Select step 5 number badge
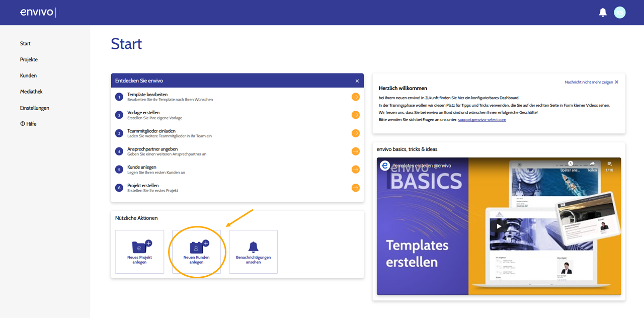 (x=119, y=170)
